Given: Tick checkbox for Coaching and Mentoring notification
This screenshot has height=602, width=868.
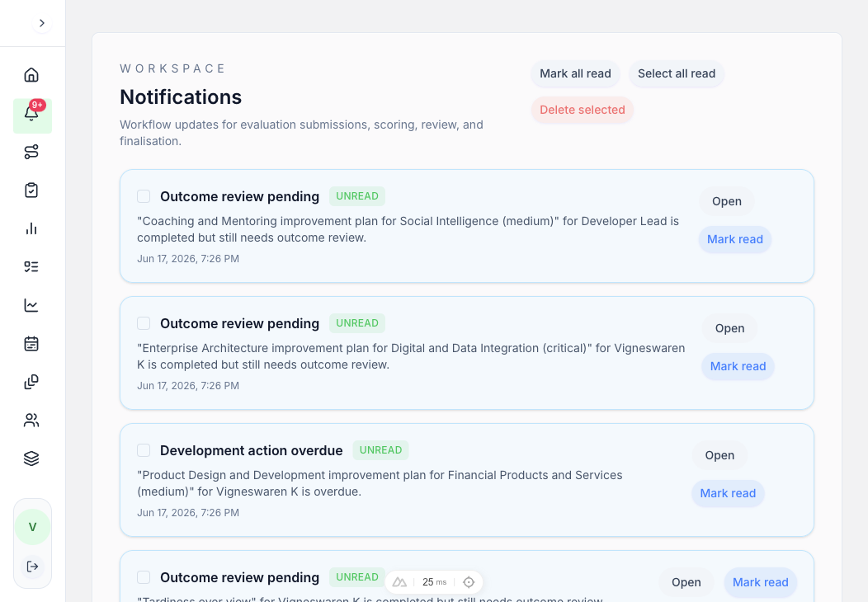Looking at the screenshot, I should [x=144, y=196].
